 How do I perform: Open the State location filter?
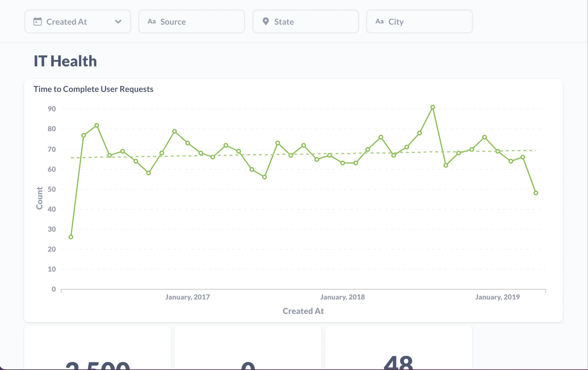click(x=306, y=22)
